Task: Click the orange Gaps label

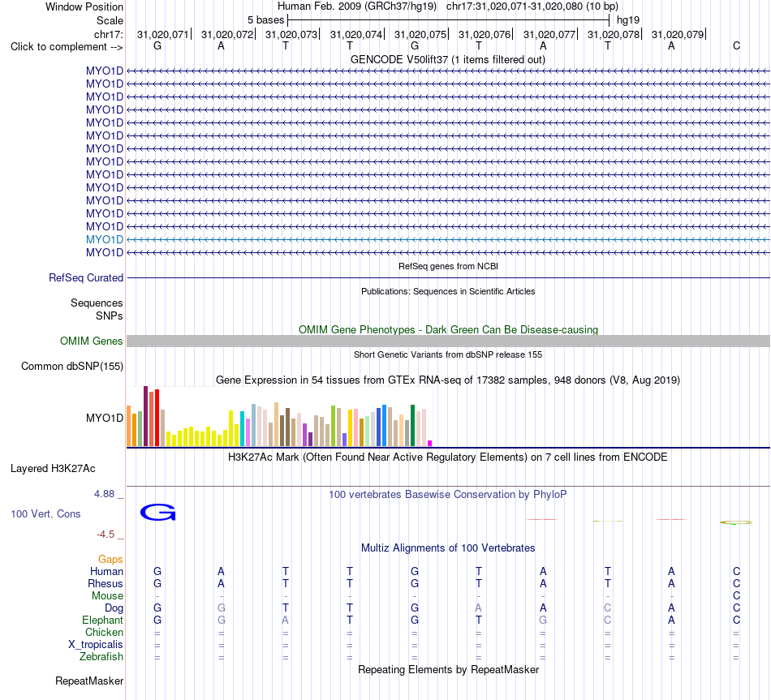Action: tap(110, 559)
